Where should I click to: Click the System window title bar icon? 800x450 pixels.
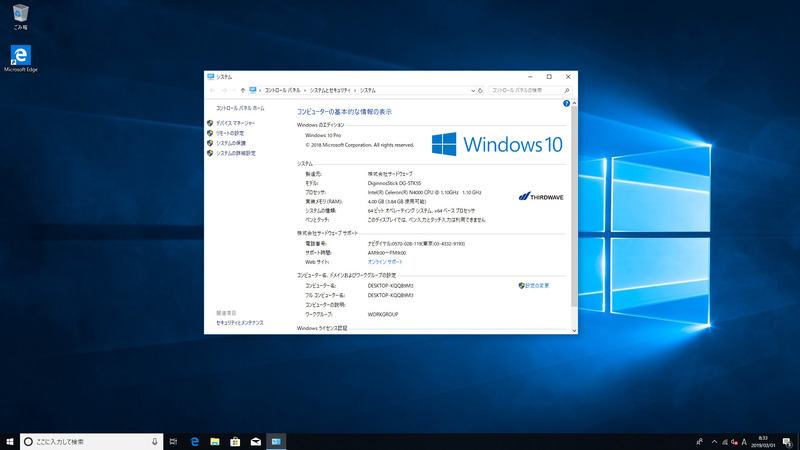click(210, 77)
